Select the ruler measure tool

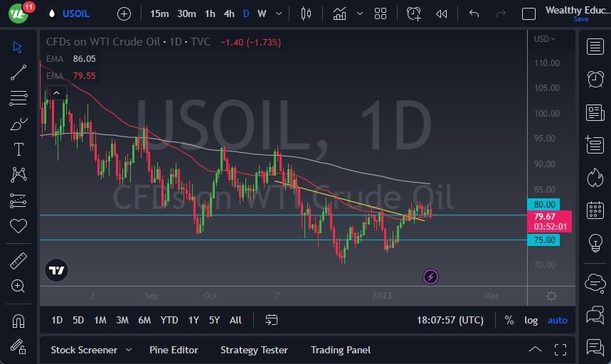(x=18, y=261)
